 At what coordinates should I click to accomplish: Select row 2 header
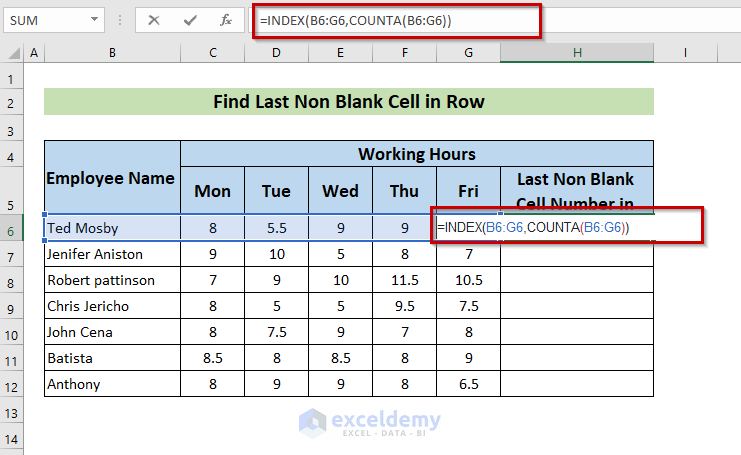[x=11, y=103]
